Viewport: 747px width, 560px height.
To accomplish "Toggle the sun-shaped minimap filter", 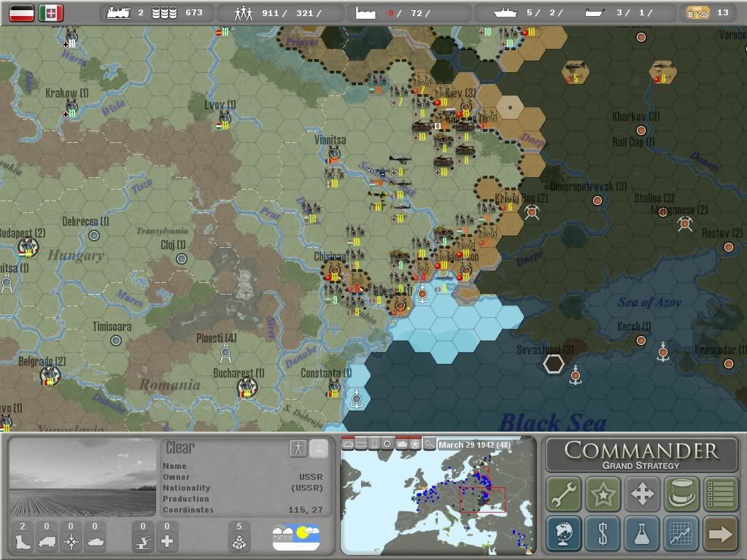I will tap(388, 444).
